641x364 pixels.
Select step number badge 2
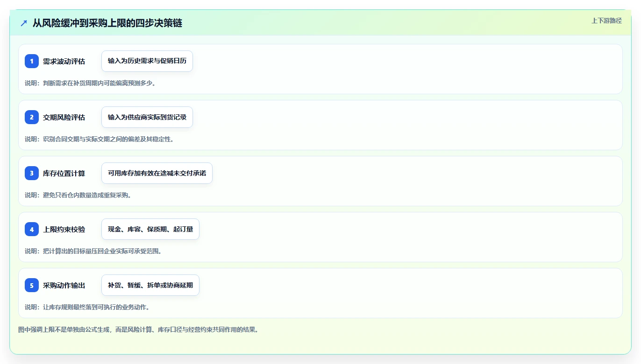click(32, 117)
